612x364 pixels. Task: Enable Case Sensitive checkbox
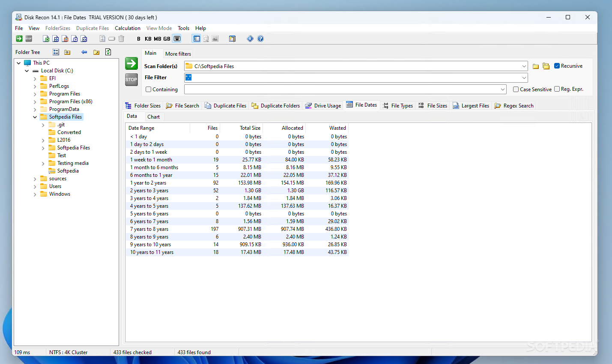point(516,90)
